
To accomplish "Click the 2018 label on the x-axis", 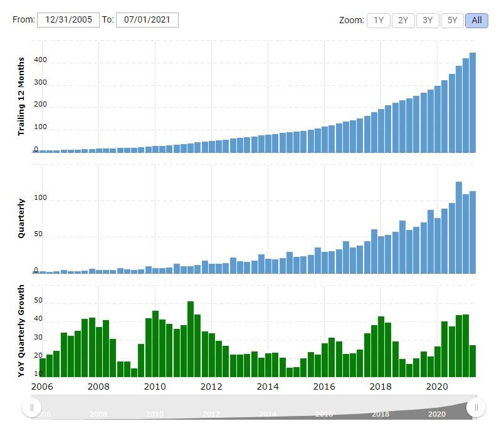I will (x=381, y=387).
